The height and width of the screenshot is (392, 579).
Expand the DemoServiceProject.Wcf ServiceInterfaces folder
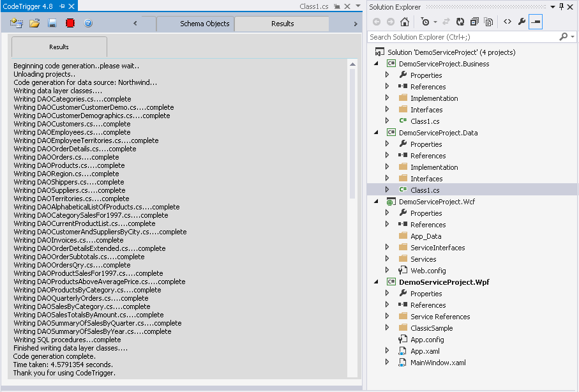point(387,248)
